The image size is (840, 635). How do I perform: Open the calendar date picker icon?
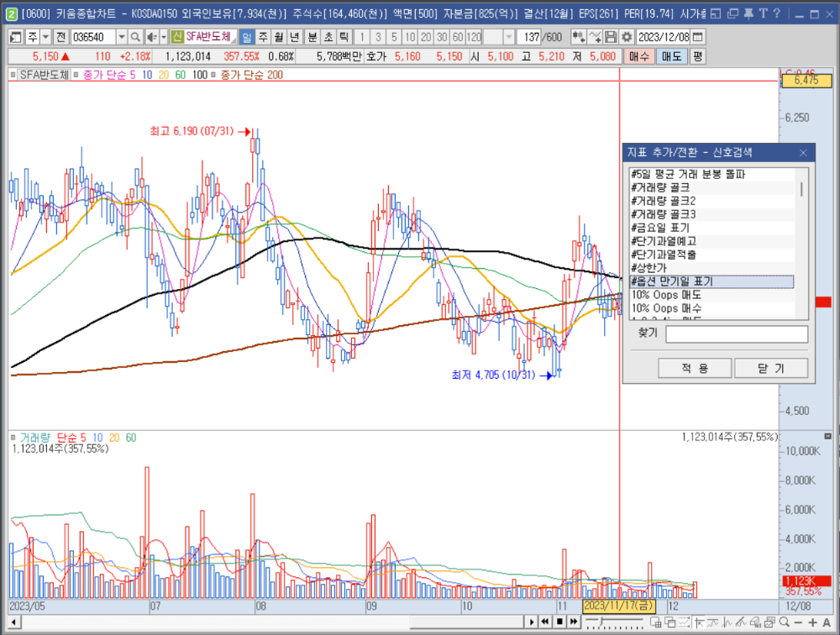click(697, 37)
